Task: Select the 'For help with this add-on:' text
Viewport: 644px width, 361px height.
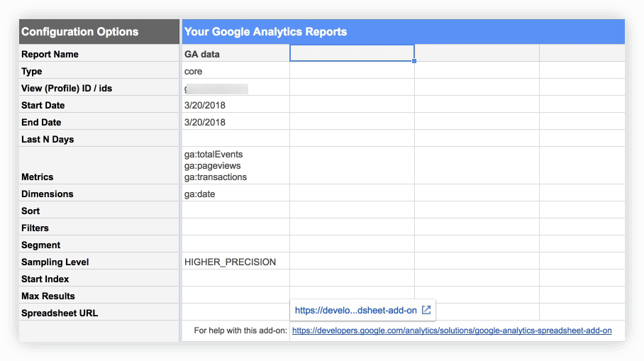Action: [240, 331]
